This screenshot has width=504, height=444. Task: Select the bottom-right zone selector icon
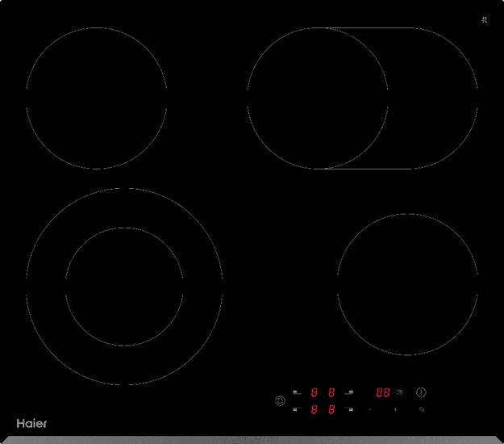349,410
